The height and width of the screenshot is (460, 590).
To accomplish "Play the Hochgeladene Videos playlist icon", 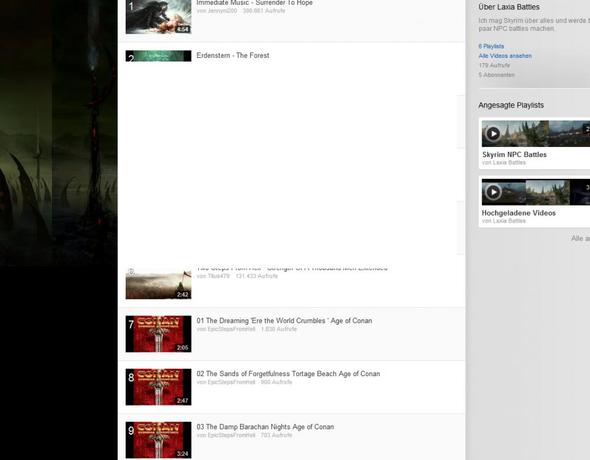I will tap(493, 192).
